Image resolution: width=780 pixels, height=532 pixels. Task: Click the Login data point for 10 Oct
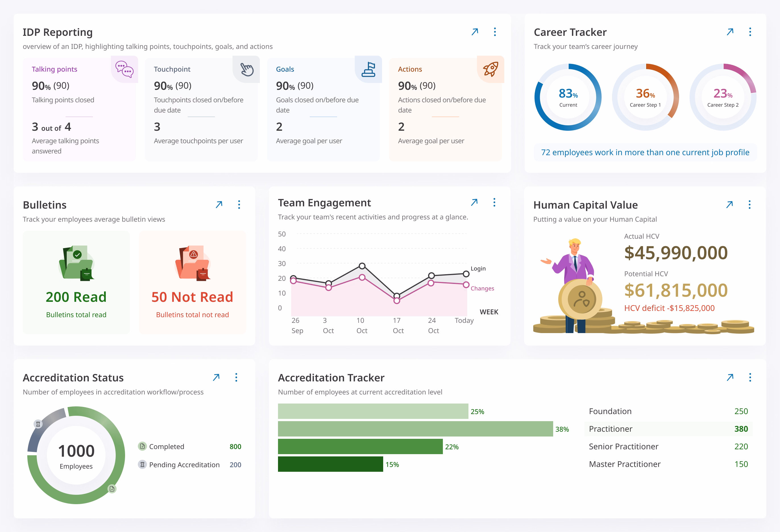(x=362, y=266)
